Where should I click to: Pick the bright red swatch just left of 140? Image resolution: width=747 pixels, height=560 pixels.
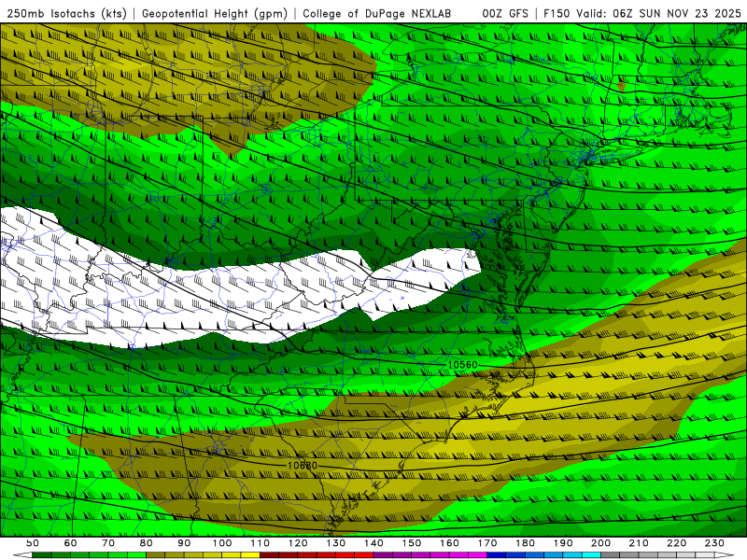pyautogui.click(x=364, y=555)
